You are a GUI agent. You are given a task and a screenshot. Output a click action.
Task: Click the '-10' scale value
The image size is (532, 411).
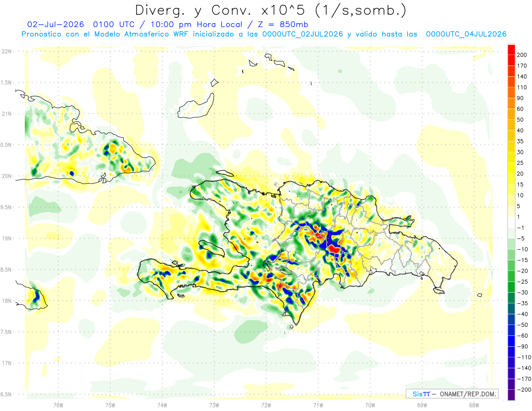pos(524,249)
